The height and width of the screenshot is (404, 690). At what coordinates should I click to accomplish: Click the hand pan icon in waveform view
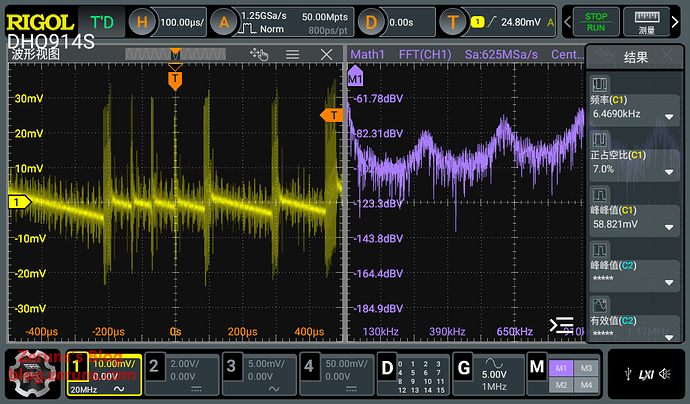pyautogui.click(x=261, y=55)
